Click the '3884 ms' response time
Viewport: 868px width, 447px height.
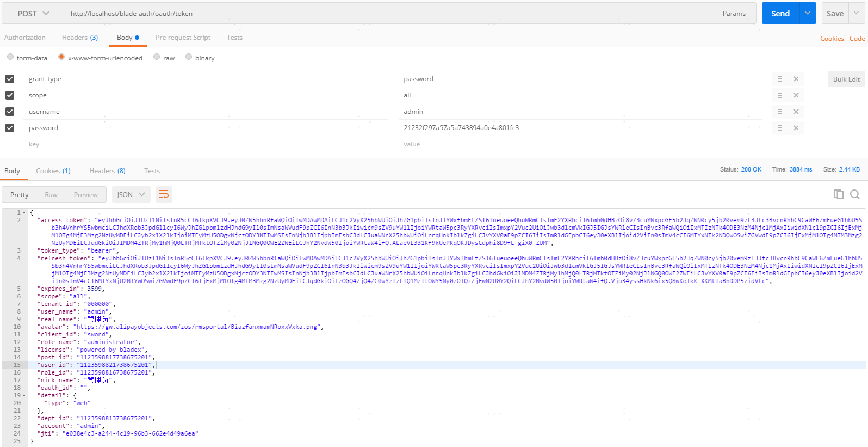click(801, 170)
